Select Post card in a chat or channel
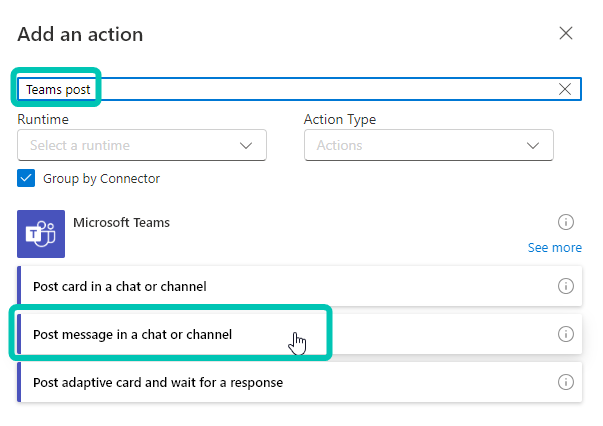 [300, 286]
